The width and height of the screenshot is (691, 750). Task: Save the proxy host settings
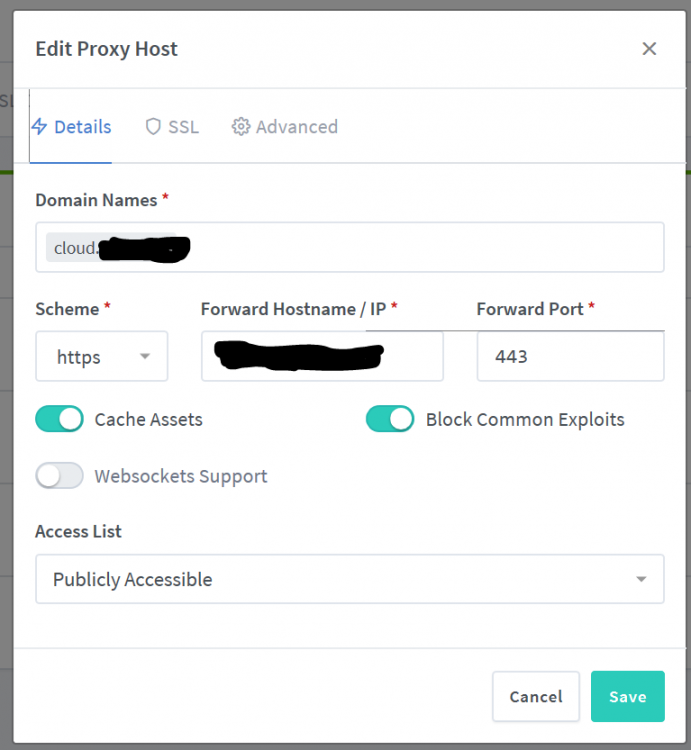[628, 696]
